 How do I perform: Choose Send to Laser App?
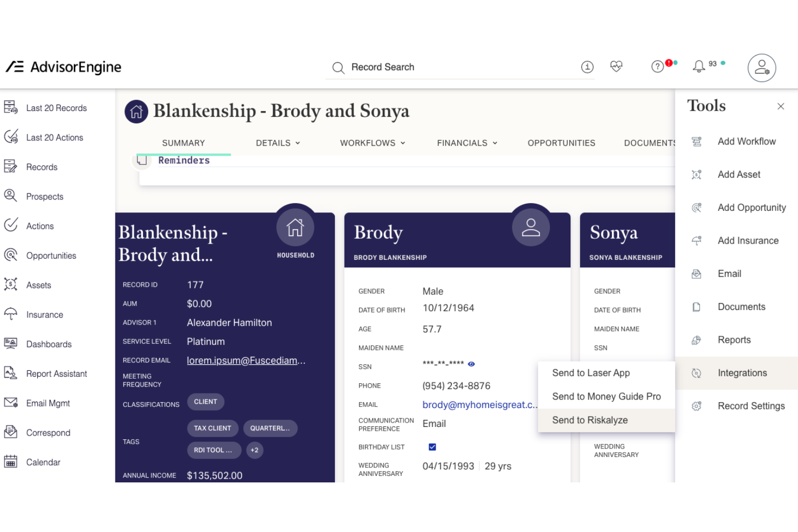[607, 373]
